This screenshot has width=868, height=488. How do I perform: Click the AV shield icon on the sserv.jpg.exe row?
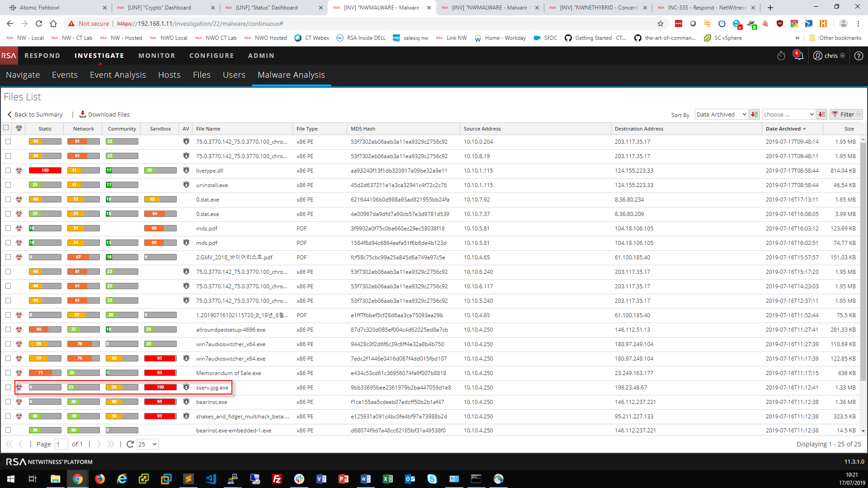(186, 387)
